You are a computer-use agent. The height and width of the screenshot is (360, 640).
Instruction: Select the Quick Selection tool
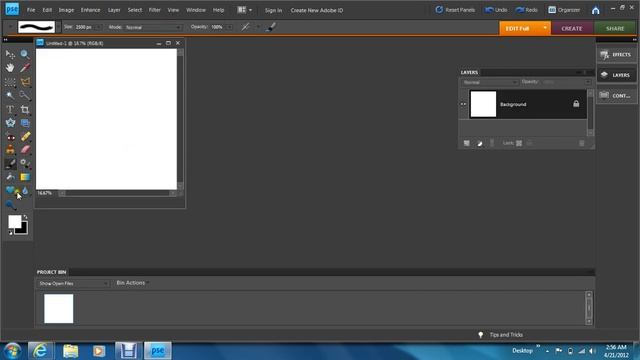pyautogui.click(x=25, y=96)
